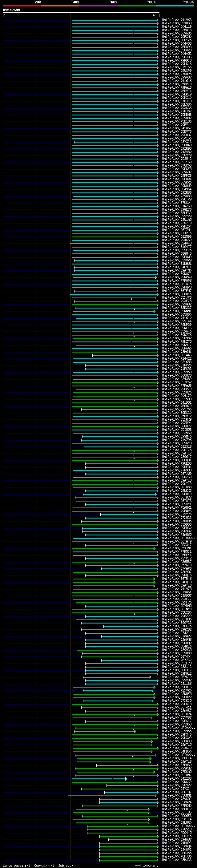197x868 pixels.
Task: Select hit label UniRef100_B6UAS3
Action: pyautogui.click(x=176, y=741)
